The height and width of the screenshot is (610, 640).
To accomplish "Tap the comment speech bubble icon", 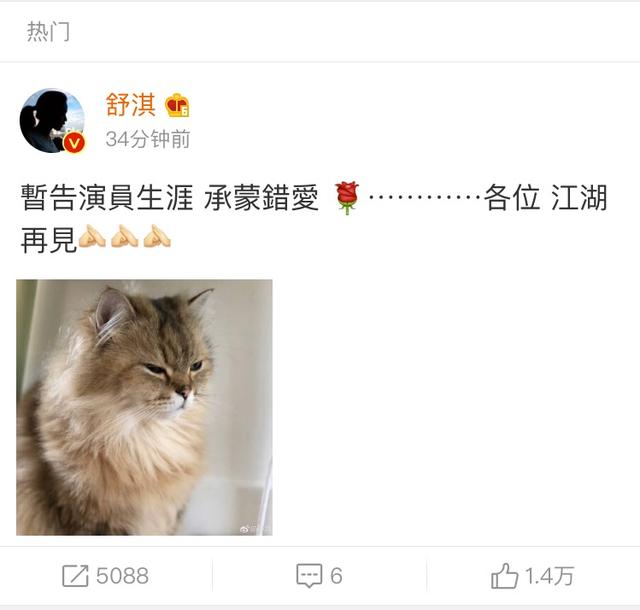I will (309, 576).
